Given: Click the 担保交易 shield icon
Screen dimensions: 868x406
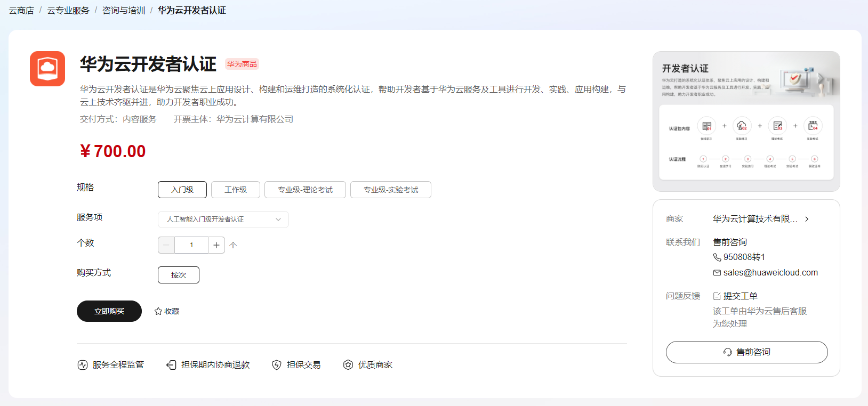Looking at the screenshot, I should 277,365.
